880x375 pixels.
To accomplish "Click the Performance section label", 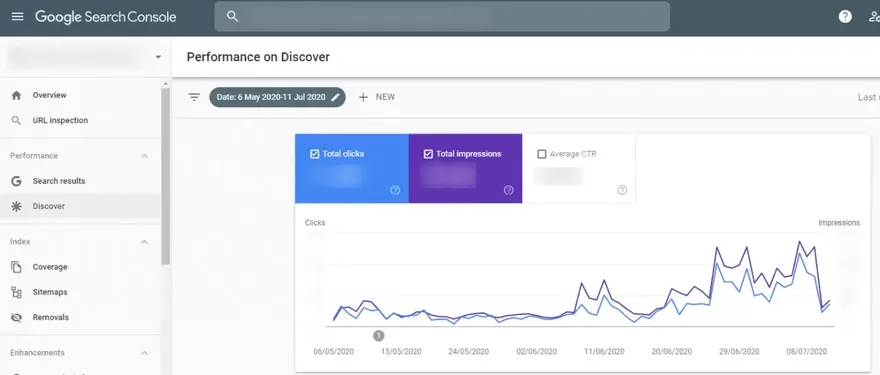I will click(x=34, y=156).
